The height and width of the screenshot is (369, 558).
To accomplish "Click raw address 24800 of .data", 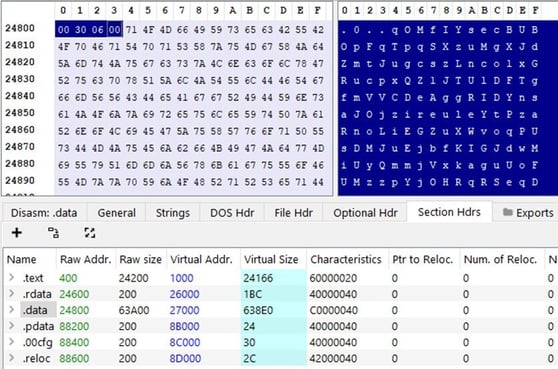I will tap(74, 310).
